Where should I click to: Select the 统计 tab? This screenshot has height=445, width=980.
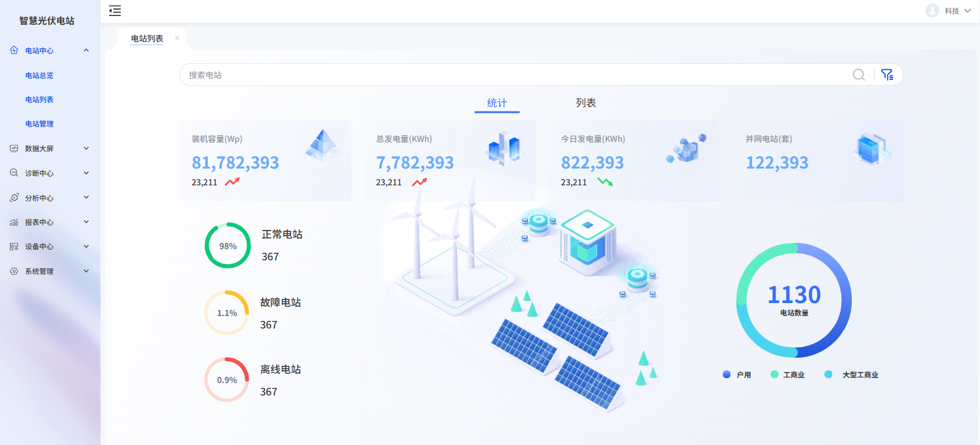(497, 103)
